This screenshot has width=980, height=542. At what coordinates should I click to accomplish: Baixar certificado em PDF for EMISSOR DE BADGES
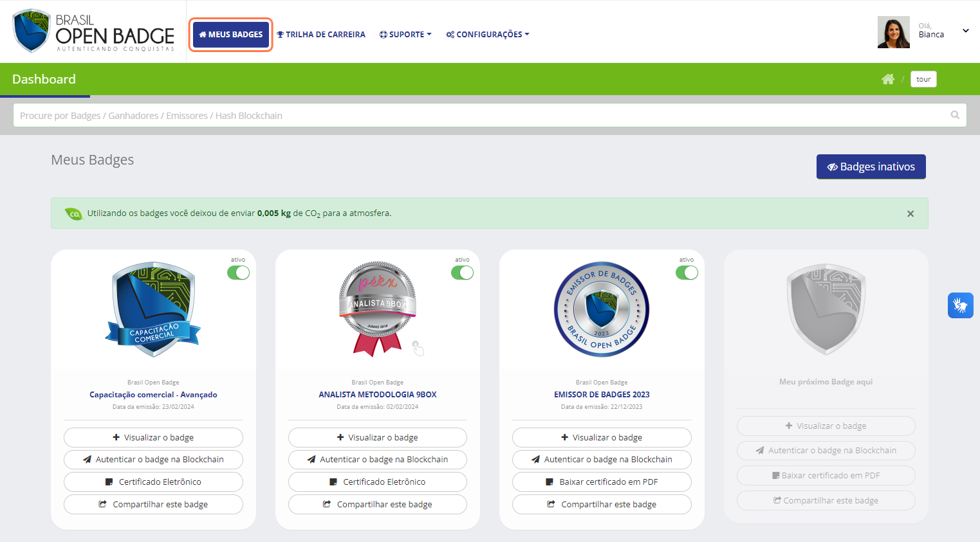click(x=602, y=482)
